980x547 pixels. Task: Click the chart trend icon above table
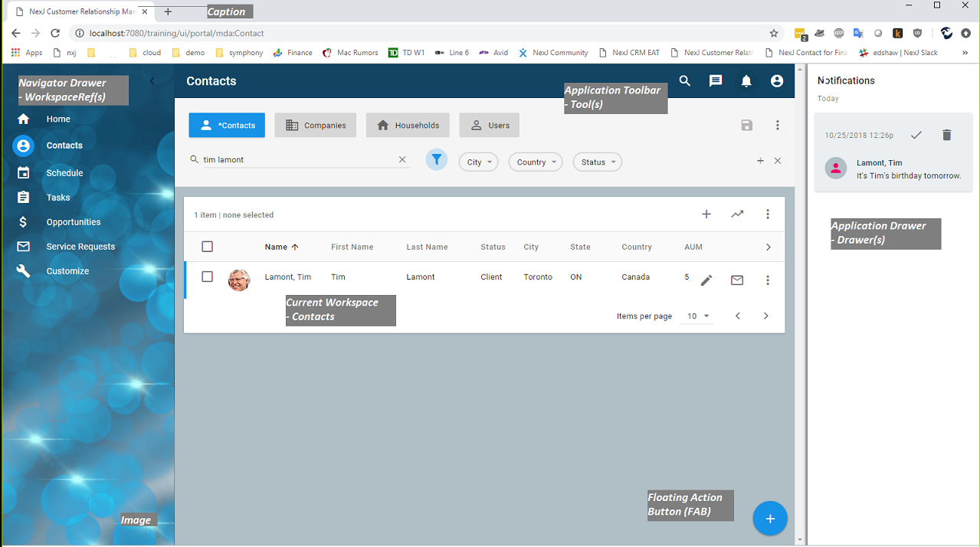737,215
